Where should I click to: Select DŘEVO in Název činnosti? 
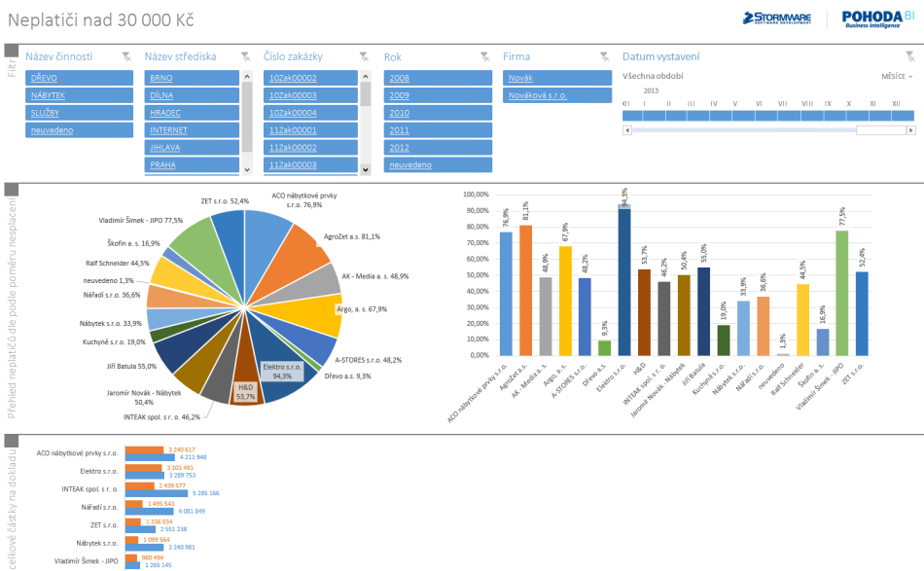click(79, 78)
